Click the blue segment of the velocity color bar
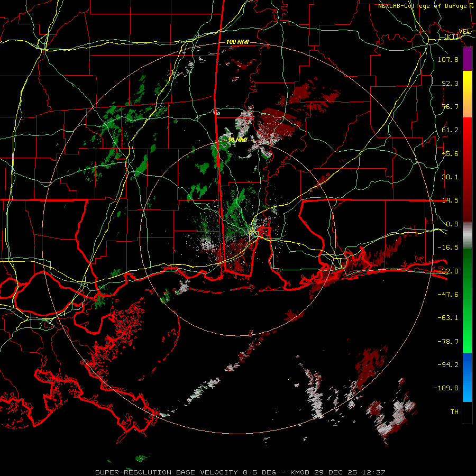This screenshot has height=476, width=476. click(x=467, y=377)
